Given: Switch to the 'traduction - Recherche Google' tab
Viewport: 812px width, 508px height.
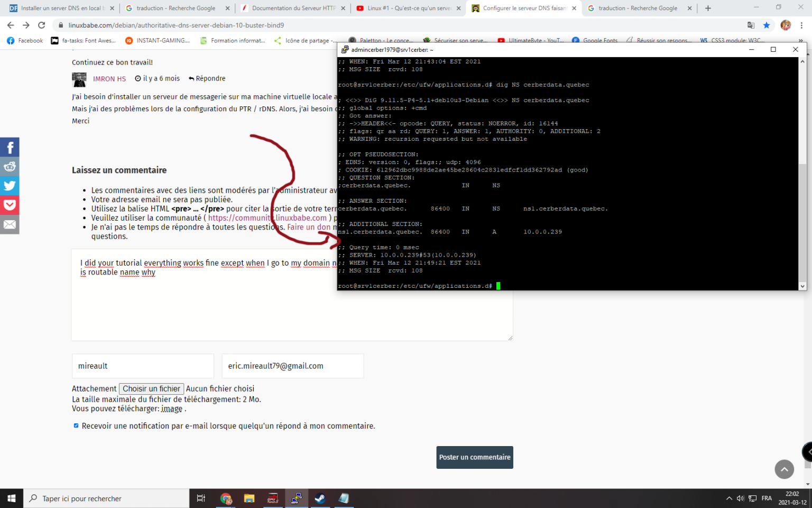Looking at the screenshot, I should click(x=174, y=8).
